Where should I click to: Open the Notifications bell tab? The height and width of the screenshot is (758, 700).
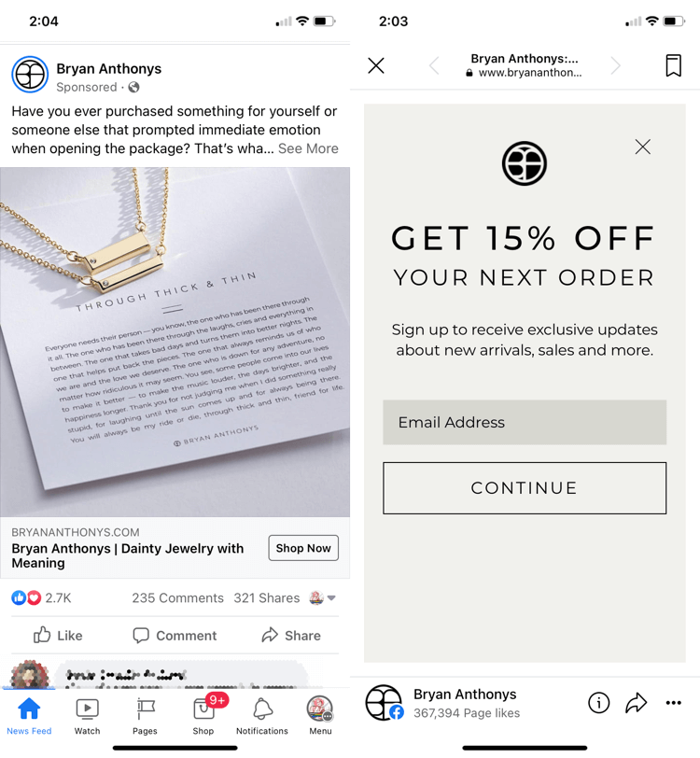262,717
